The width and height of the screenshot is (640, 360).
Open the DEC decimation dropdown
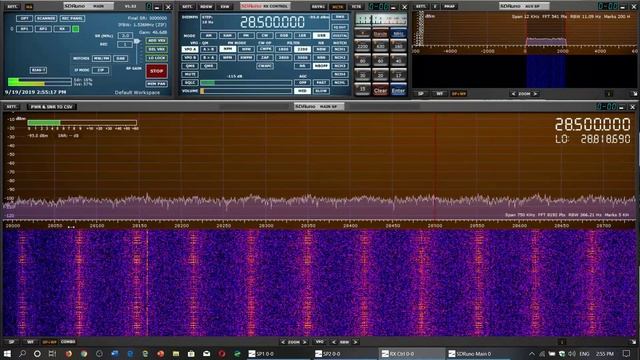(125, 44)
